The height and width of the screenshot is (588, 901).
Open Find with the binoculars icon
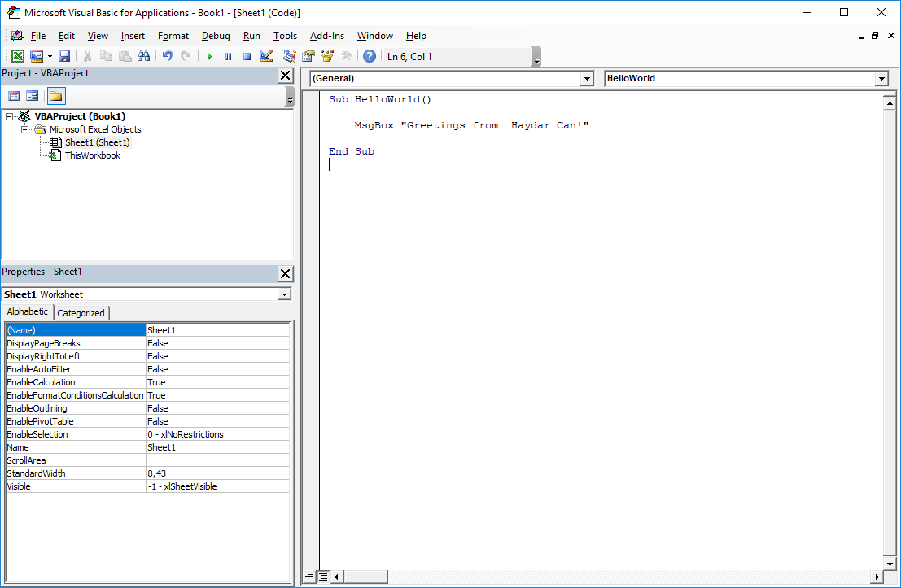tap(143, 56)
